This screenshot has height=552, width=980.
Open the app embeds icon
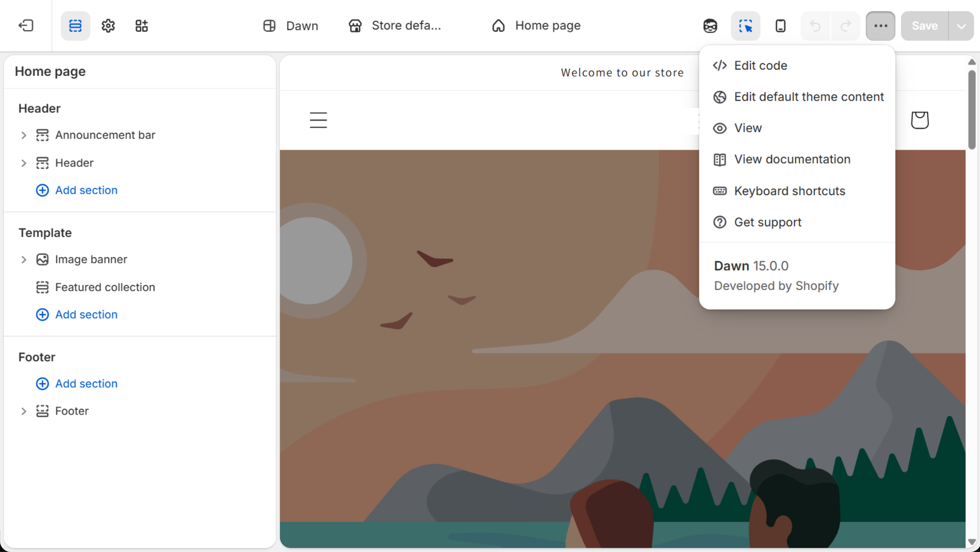[x=142, y=25]
